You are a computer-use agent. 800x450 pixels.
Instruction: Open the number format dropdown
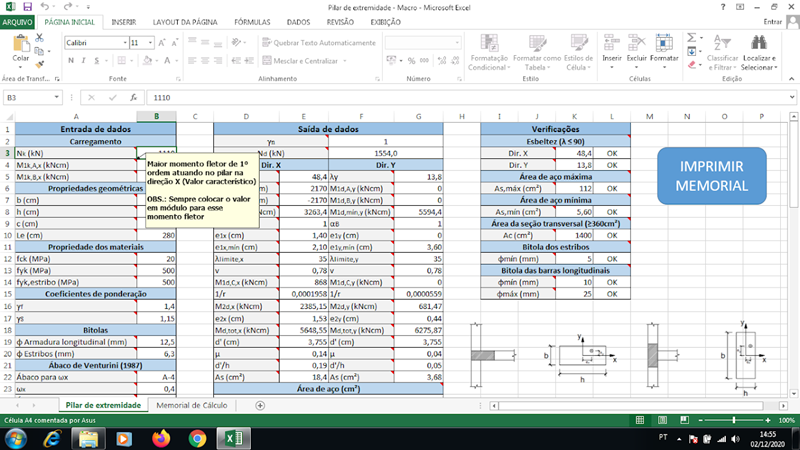tap(457, 43)
